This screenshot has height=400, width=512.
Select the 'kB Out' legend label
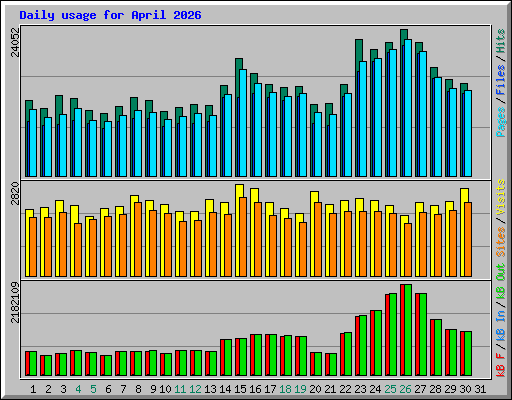(x=501, y=282)
